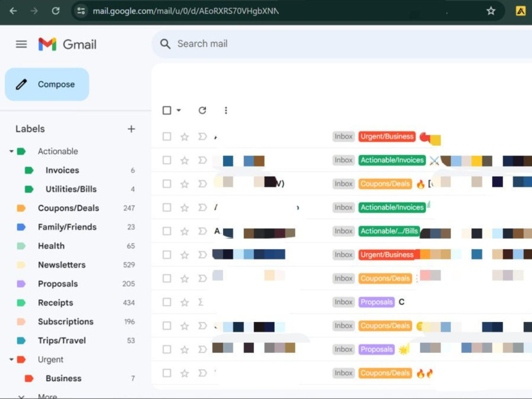Star the Actionable/.../Bills email

[x=185, y=231]
